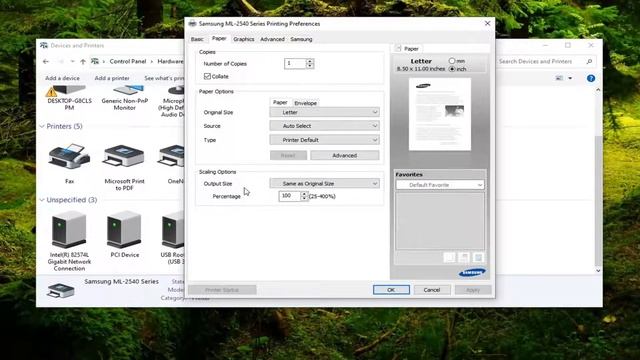This screenshot has height=360, width=640.
Task: Open Help with the blue question icon
Action: coord(591,78)
